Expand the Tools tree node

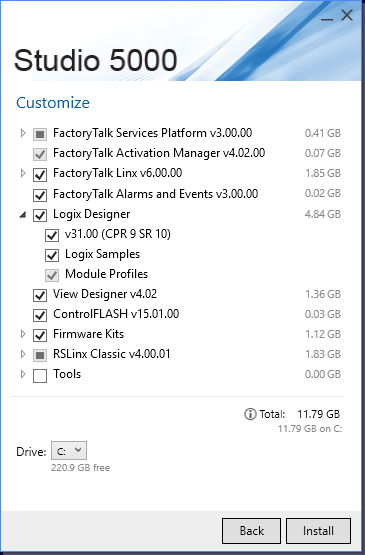click(23, 374)
